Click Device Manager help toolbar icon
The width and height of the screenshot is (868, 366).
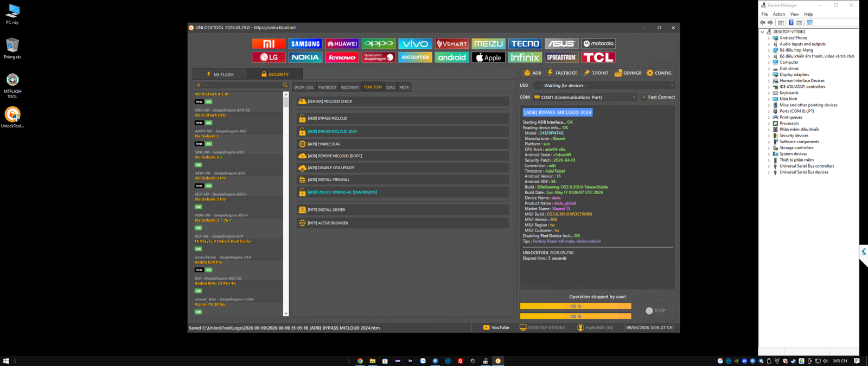click(x=791, y=23)
